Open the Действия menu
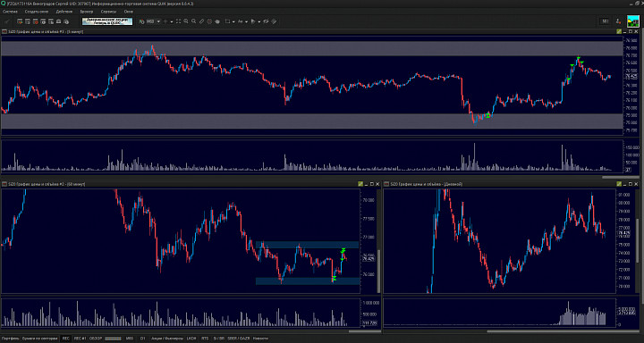Image resolution: width=644 pixels, height=343 pixels. (64, 12)
